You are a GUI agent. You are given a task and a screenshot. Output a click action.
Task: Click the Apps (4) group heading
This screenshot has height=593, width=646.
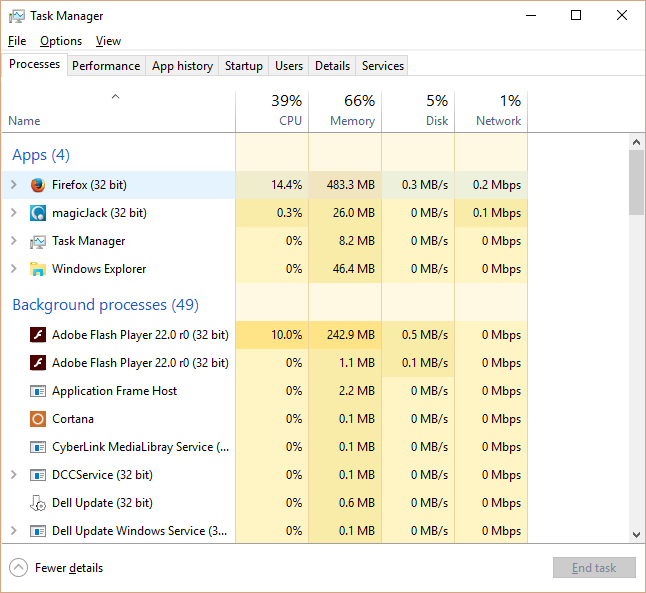pyautogui.click(x=41, y=155)
